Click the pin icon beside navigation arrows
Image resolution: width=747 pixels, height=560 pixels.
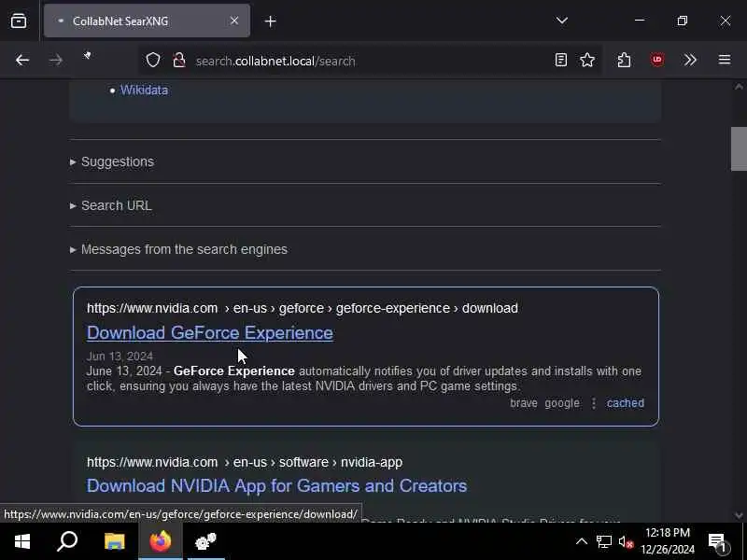pos(87,56)
